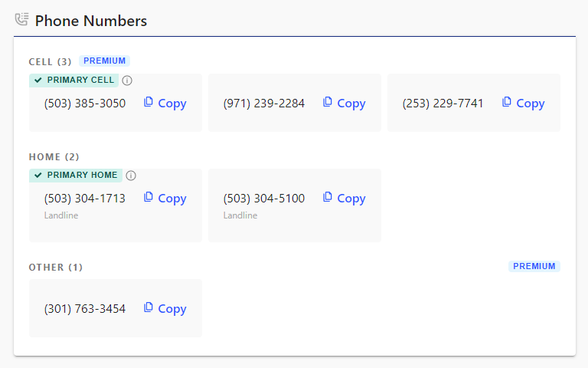Select phone number (971) 239-2284
Image resolution: width=588 pixels, height=368 pixels.
pyautogui.click(x=264, y=103)
